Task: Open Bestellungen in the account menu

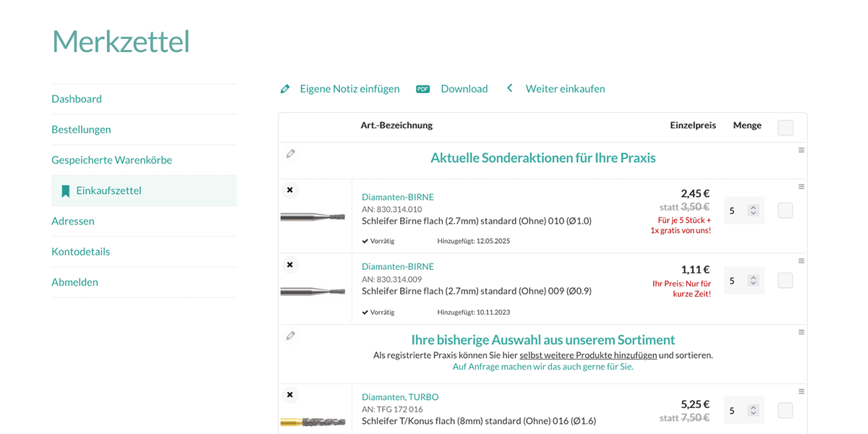Action: [81, 129]
